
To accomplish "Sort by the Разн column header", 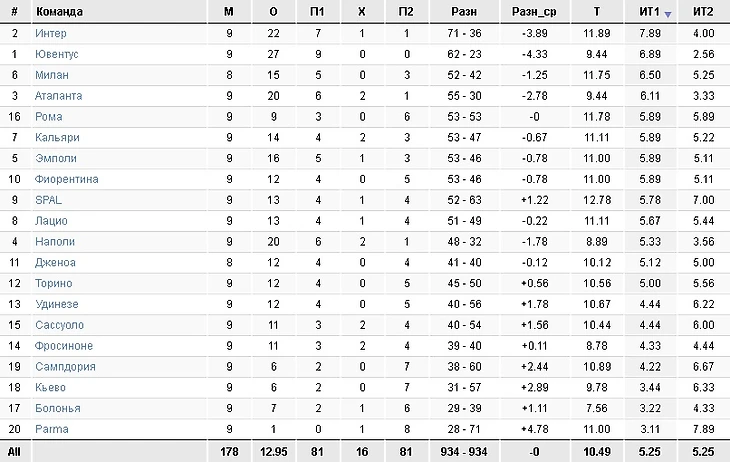I will point(463,12).
